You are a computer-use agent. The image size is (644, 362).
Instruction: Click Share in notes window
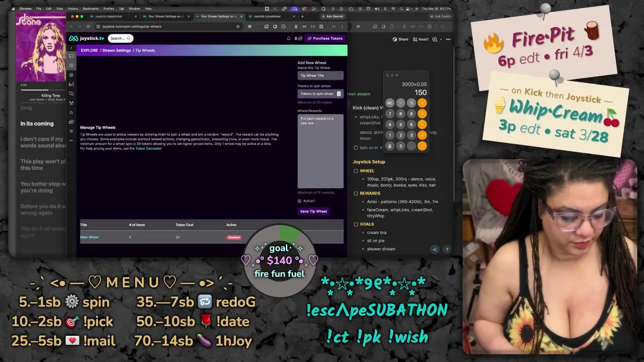coord(400,39)
